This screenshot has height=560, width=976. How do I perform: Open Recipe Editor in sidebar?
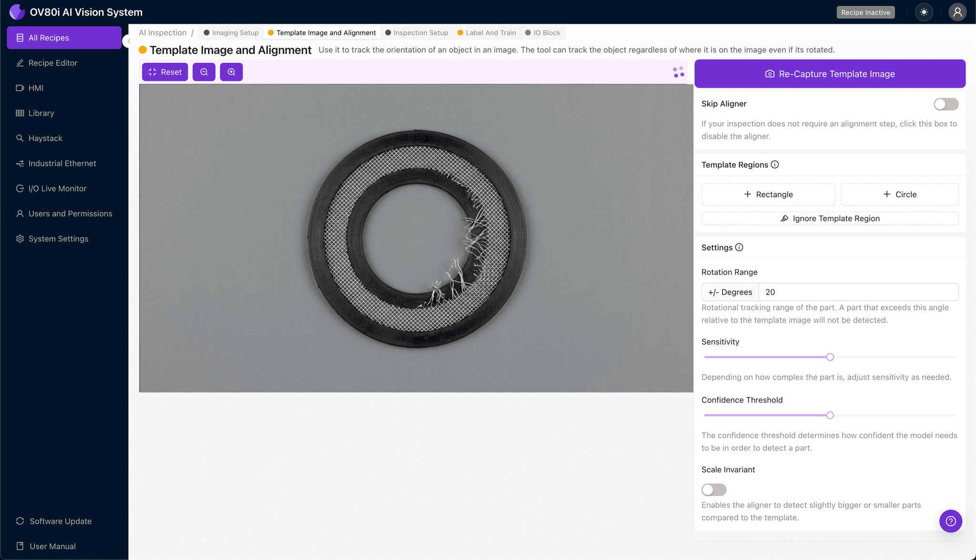point(64,63)
